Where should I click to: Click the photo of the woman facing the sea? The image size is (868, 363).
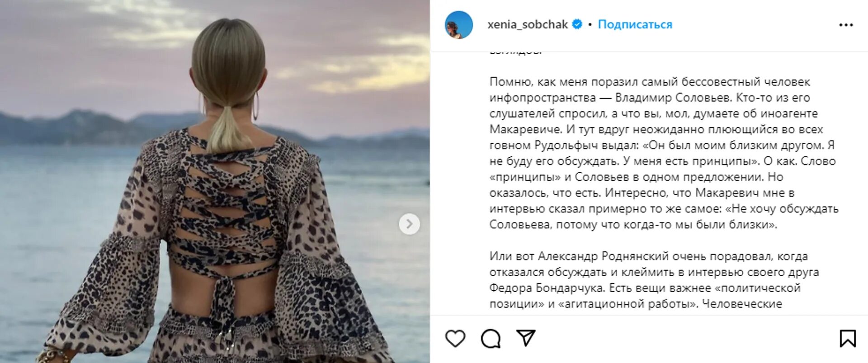215,181
